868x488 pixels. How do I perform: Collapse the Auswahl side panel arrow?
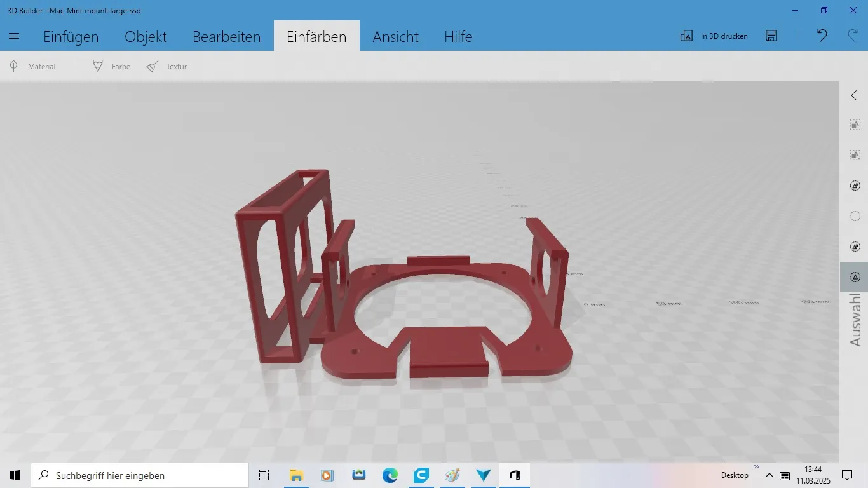pyautogui.click(x=855, y=95)
